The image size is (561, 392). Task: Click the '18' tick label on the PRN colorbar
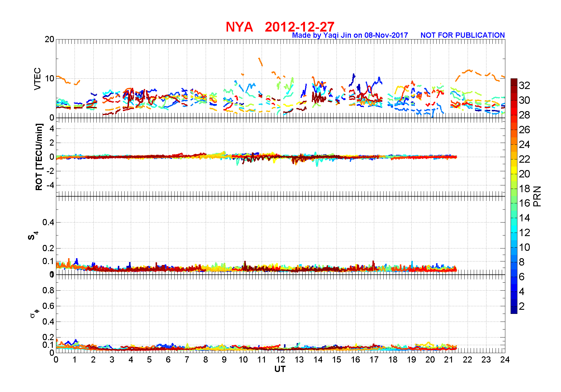pyautogui.click(x=524, y=189)
